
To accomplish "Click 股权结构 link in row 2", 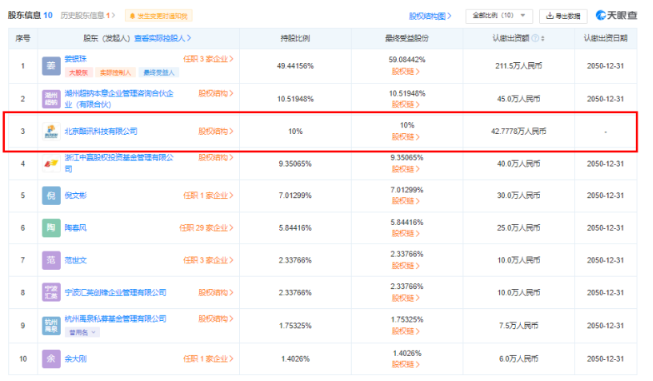I will 216,93.
